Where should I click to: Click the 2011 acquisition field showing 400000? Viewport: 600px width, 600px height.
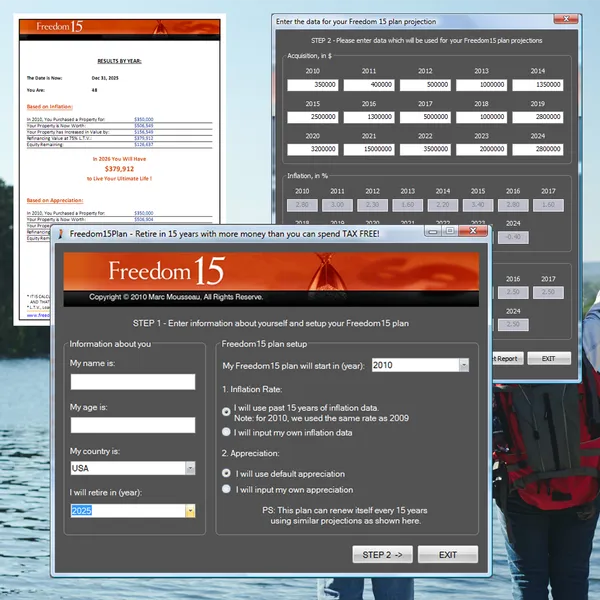(x=369, y=85)
